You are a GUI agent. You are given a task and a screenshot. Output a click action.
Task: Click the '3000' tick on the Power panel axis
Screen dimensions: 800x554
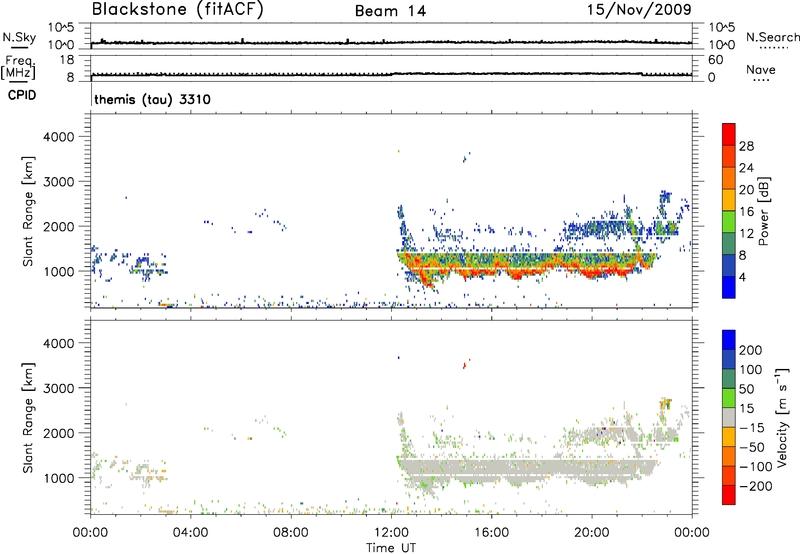59,182
